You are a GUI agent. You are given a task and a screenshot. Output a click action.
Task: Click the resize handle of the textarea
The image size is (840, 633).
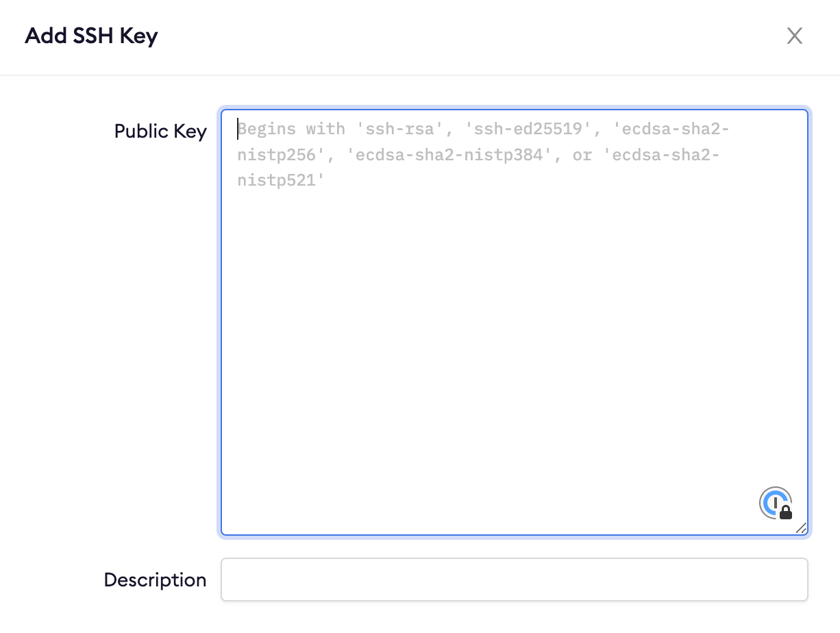pos(803,529)
